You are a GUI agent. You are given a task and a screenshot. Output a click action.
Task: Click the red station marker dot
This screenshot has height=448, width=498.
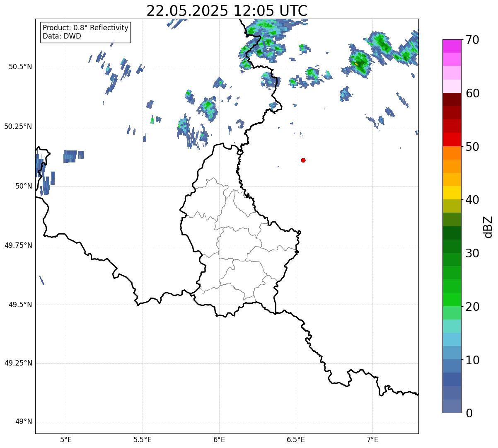303,160
